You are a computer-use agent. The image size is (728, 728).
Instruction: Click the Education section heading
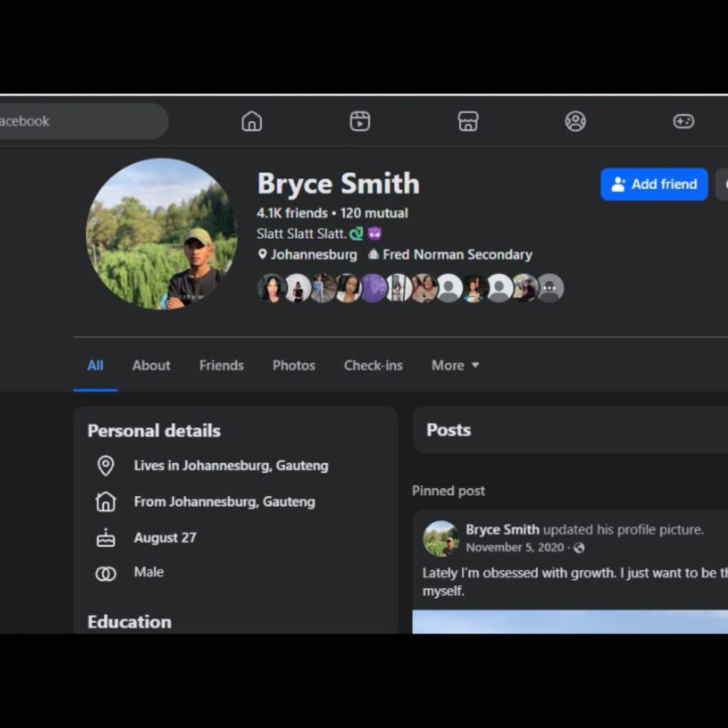[129, 622]
